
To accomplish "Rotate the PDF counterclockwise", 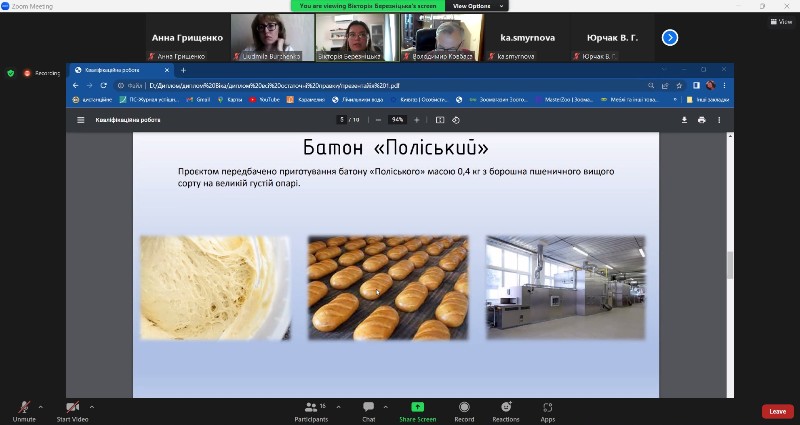I will coord(456,120).
